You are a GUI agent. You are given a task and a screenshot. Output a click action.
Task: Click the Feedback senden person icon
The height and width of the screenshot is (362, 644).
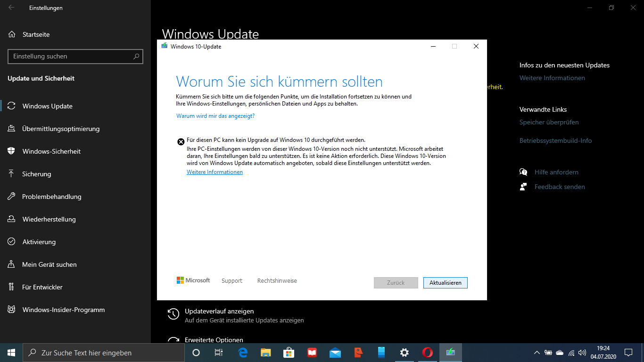pos(523,187)
